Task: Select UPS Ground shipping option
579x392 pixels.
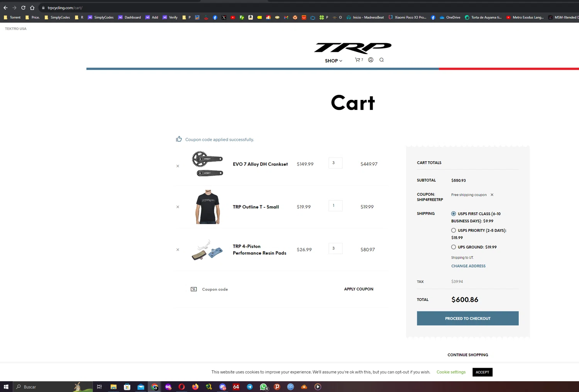Action: click(x=454, y=247)
